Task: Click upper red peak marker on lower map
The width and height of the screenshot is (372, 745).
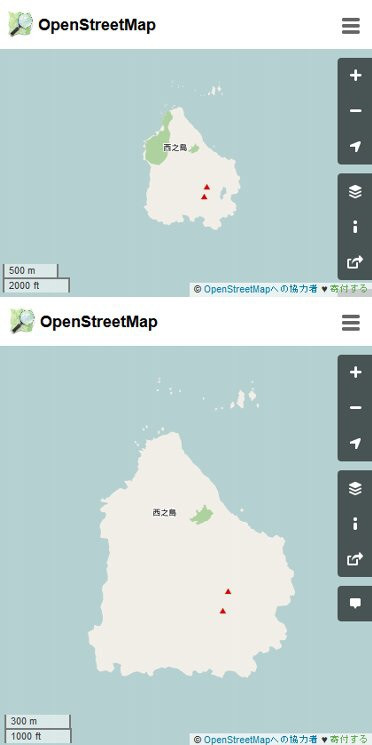Action: 228,592
